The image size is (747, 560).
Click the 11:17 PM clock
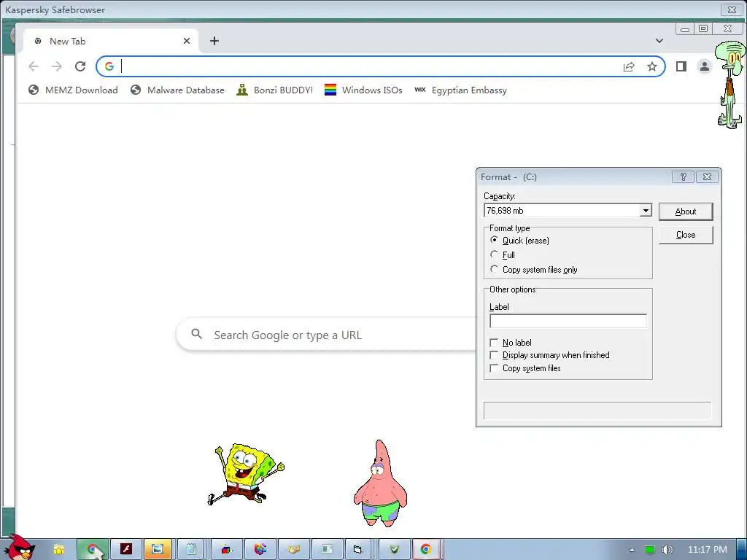708,549
